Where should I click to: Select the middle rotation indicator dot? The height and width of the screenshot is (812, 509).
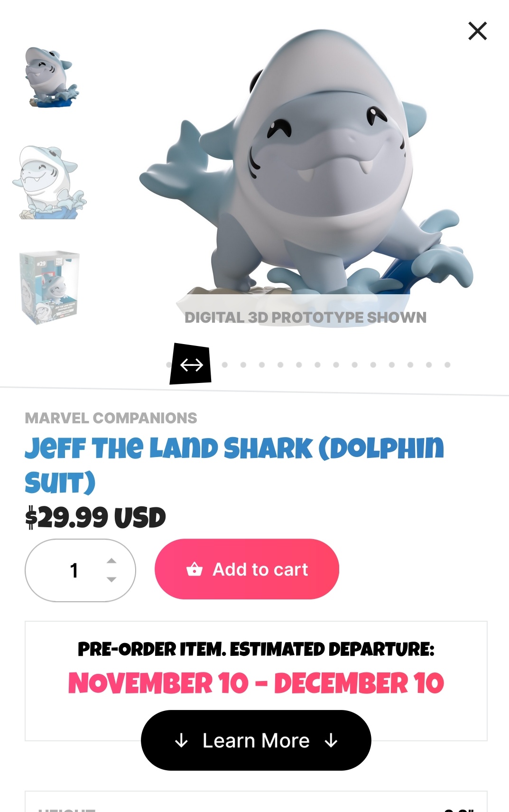336,365
